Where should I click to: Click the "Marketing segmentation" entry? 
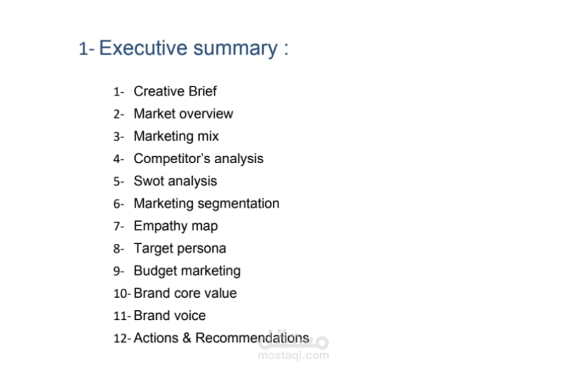click(207, 204)
